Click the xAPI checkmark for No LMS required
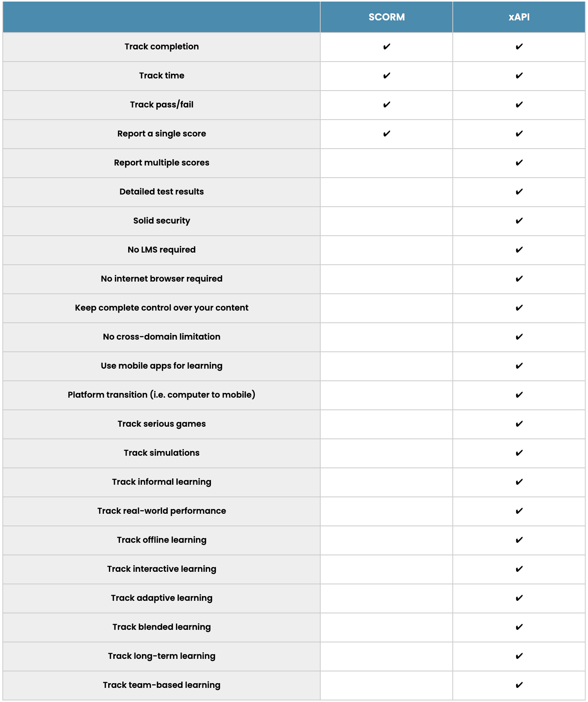The width and height of the screenshot is (588, 702). [x=519, y=250]
